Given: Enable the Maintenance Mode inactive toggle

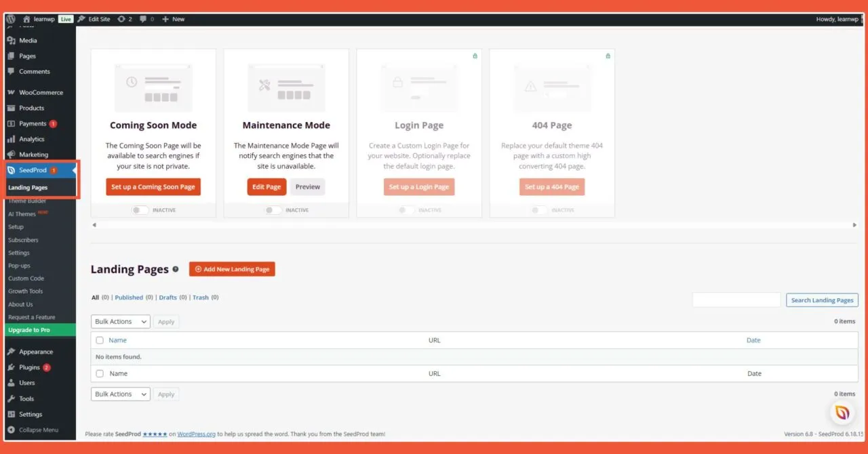Looking at the screenshot, I should coord(273,210).
